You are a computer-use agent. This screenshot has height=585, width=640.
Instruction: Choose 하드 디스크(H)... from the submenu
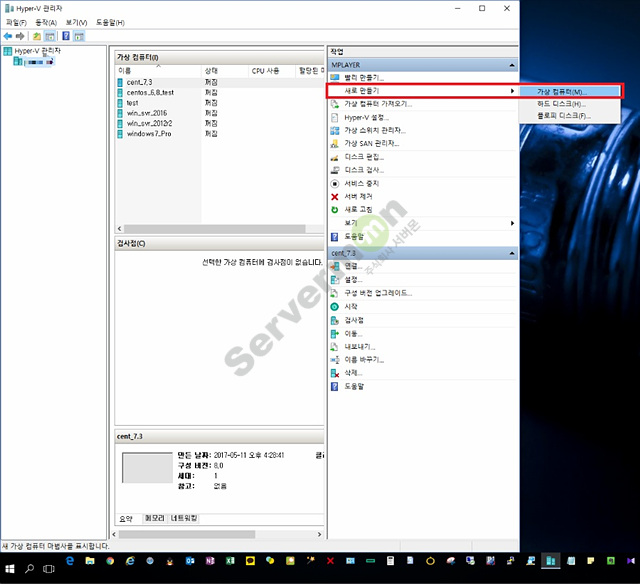(570, 104)
